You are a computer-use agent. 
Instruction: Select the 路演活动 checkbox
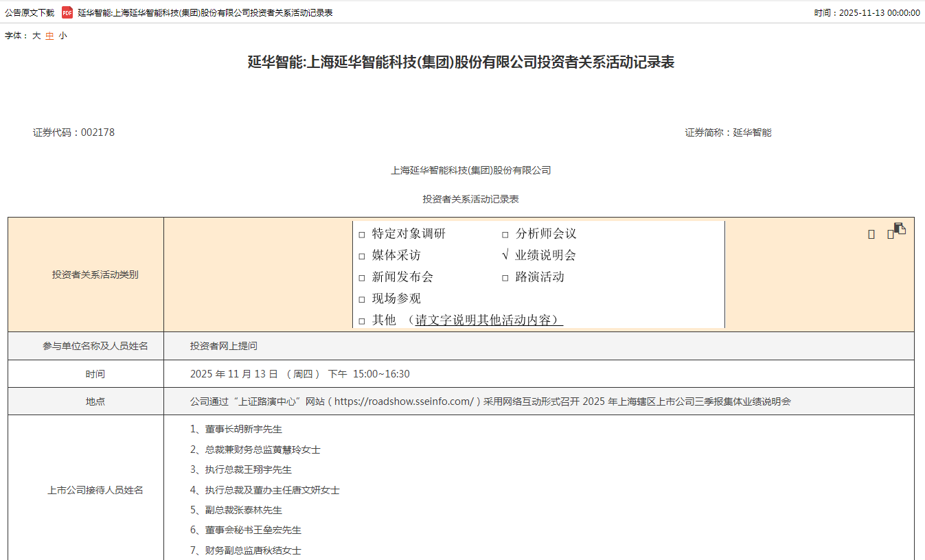[x=505, y=278]
